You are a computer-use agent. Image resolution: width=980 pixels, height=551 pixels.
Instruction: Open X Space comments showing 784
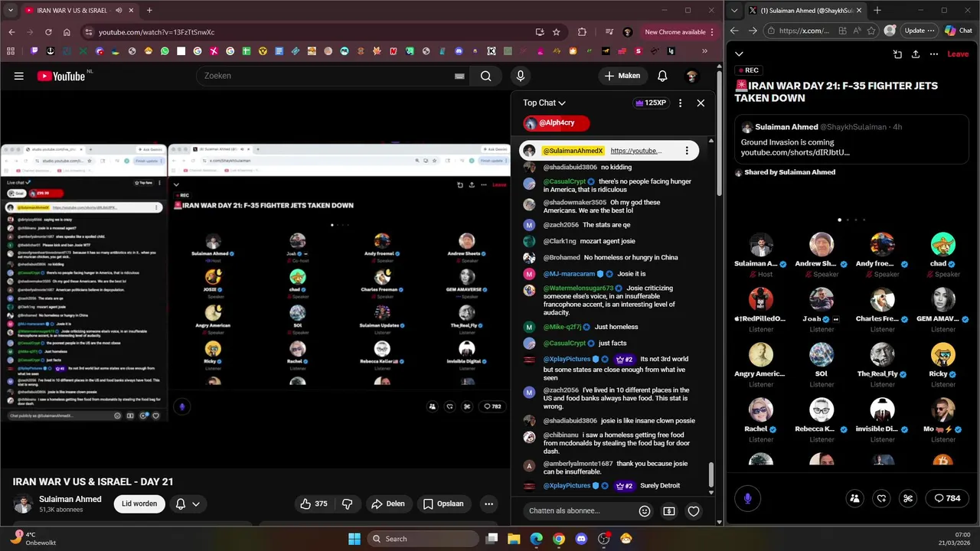(x=946, y=498)
